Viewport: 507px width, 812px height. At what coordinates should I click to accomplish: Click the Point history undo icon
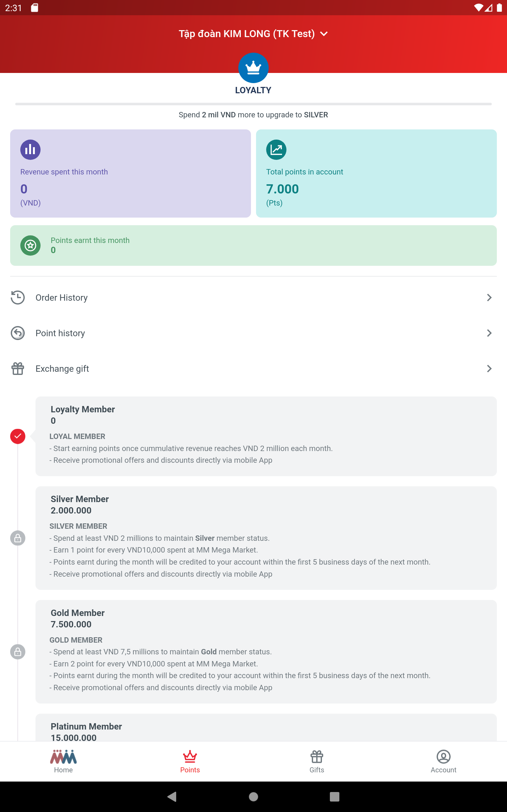pos(18,333)
